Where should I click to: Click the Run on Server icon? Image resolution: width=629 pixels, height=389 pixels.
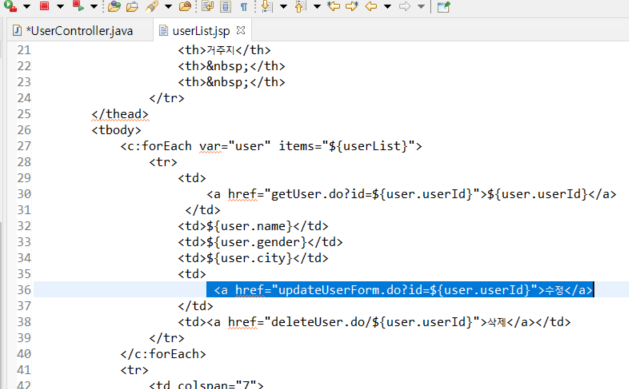(x=10, y=6)
